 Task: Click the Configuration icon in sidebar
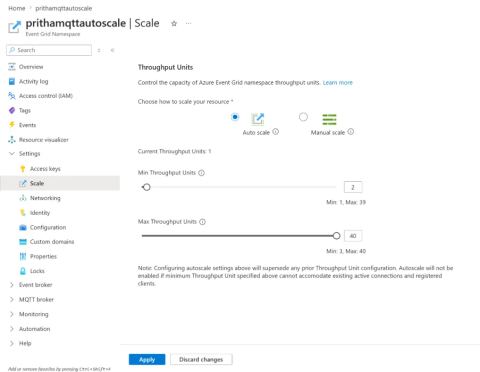coord(23,227)
